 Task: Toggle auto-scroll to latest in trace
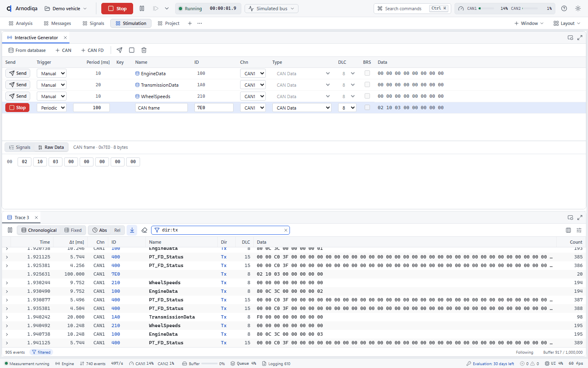coord(132,230)
